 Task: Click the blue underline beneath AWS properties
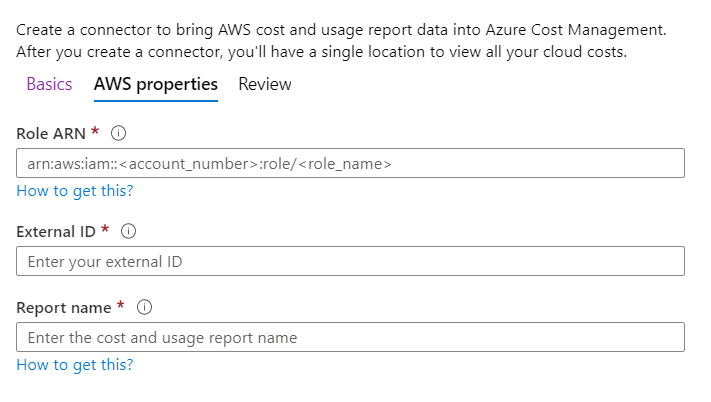[156, 101]
